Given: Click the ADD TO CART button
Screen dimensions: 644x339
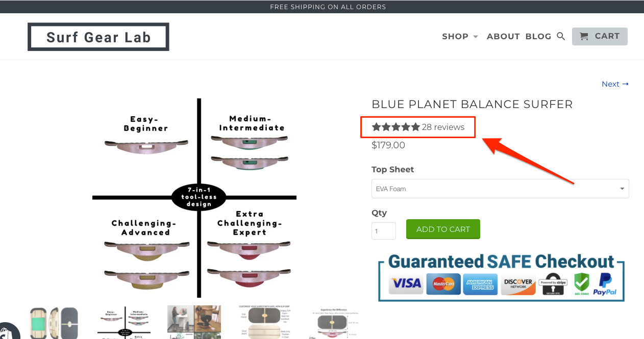Looking at the screenshot, I should pyautogui.click(x=443, y=229).
